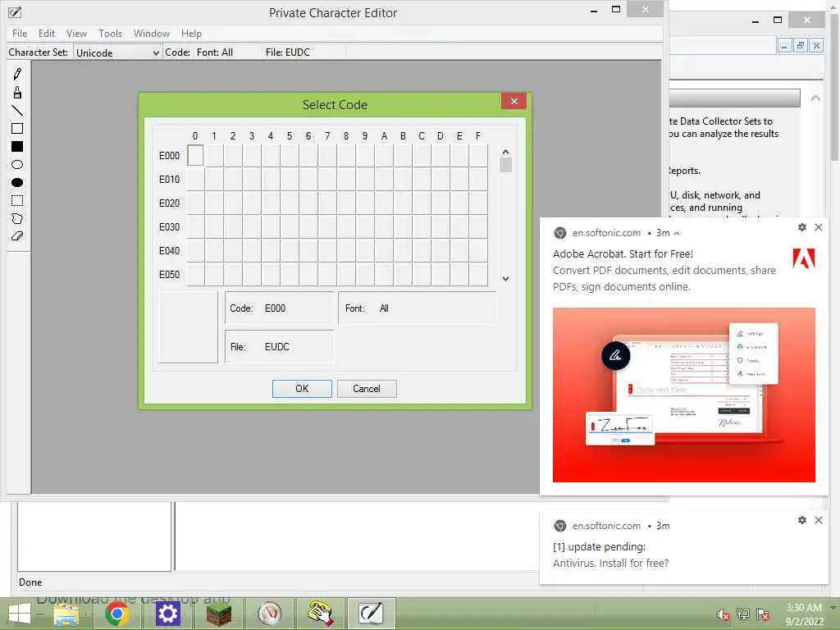Viewport: 840px width, 630px height.
Task: Collapse Adobe Acrobat notification chevron
Action: [677, 233]
